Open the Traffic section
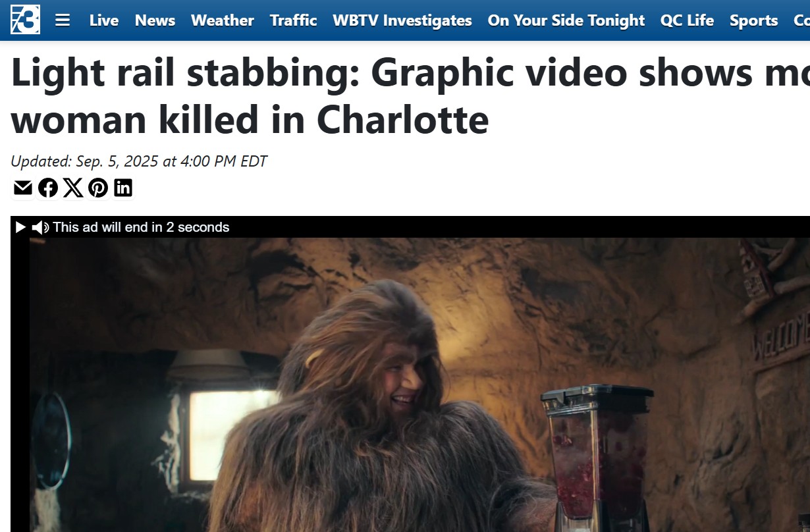Image resolution: width=810 pixels, height=532 pixels. tap(294, 20)
